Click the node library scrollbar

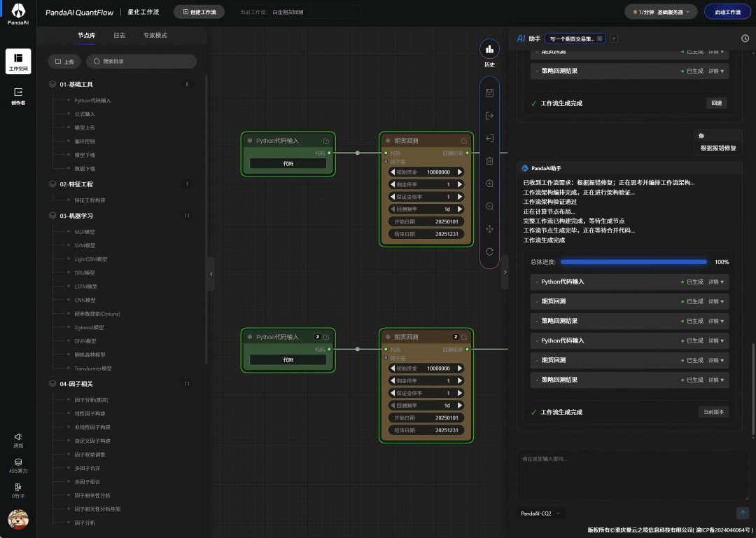(206, 219)
